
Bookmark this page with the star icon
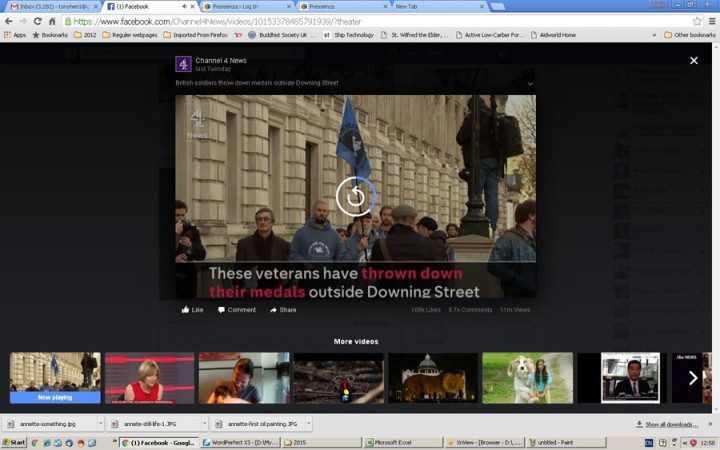(x=696, y=21)
